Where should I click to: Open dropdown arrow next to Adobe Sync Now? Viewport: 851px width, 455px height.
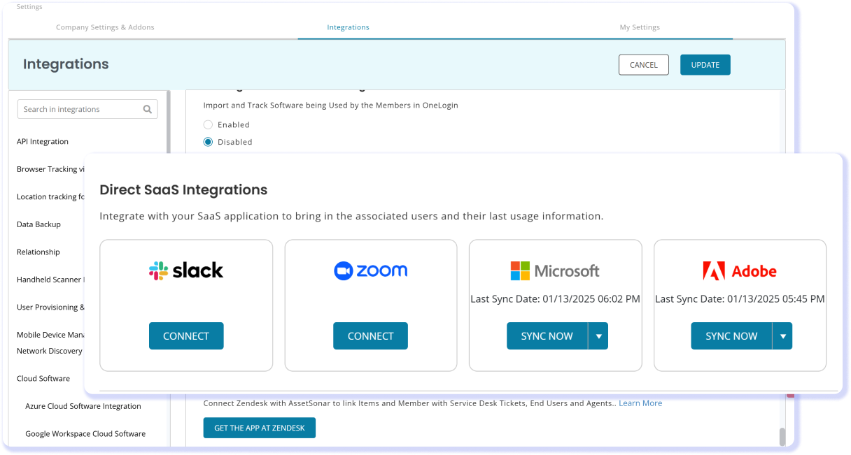click(783, 336)
